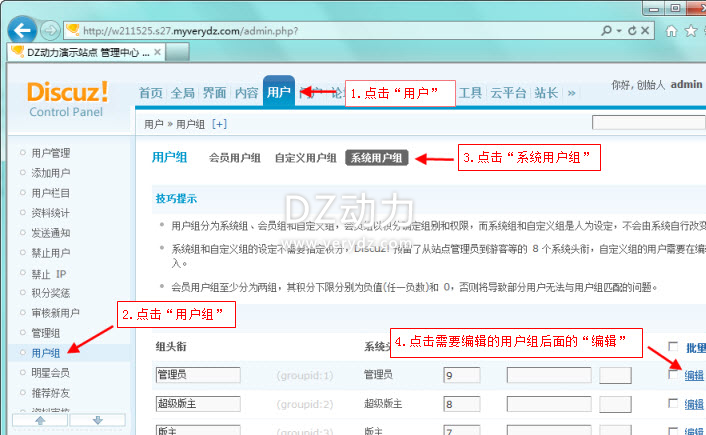This screenshot has height=435, width=706.
Task: Click the » more navigation items icon
Action: [572, 93]
